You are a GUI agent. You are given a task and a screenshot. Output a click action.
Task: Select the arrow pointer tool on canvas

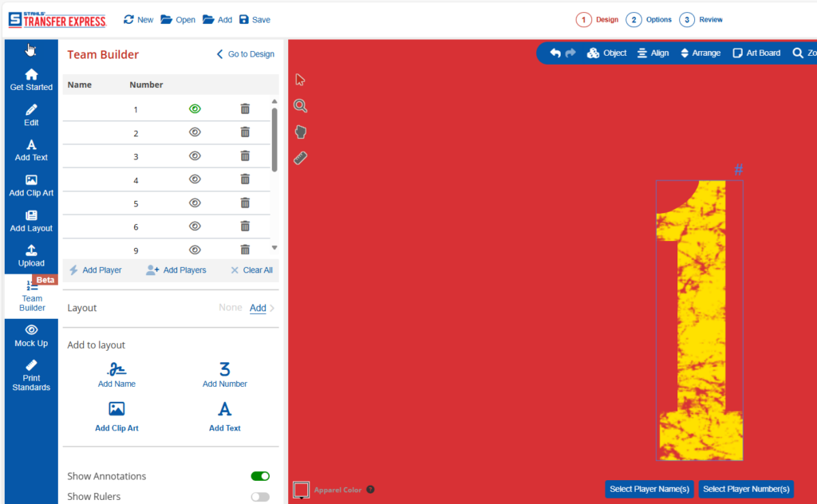click(300, 80)
